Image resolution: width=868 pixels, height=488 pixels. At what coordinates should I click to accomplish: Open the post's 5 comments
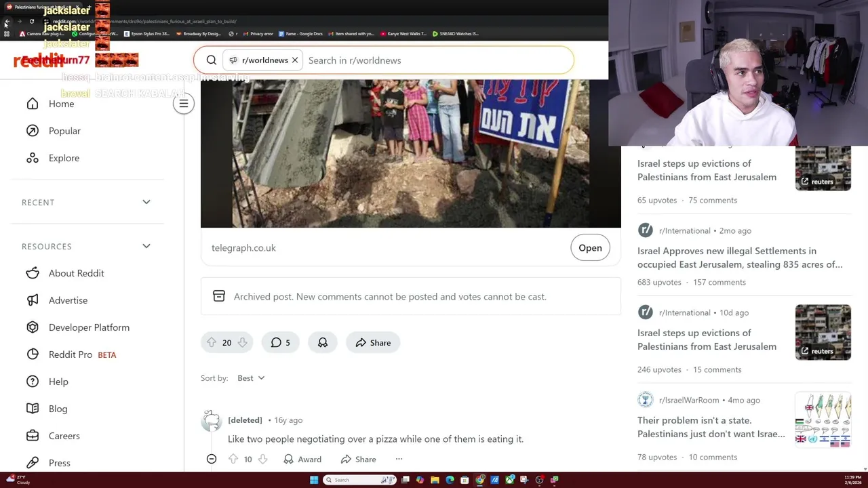point(280,343)
